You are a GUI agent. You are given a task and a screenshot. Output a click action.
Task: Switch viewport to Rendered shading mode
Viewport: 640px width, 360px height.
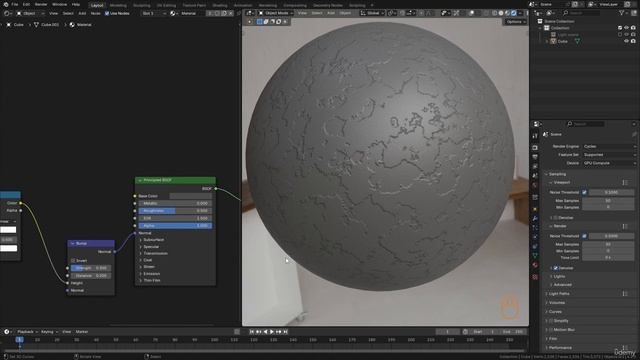coord(514,13)
